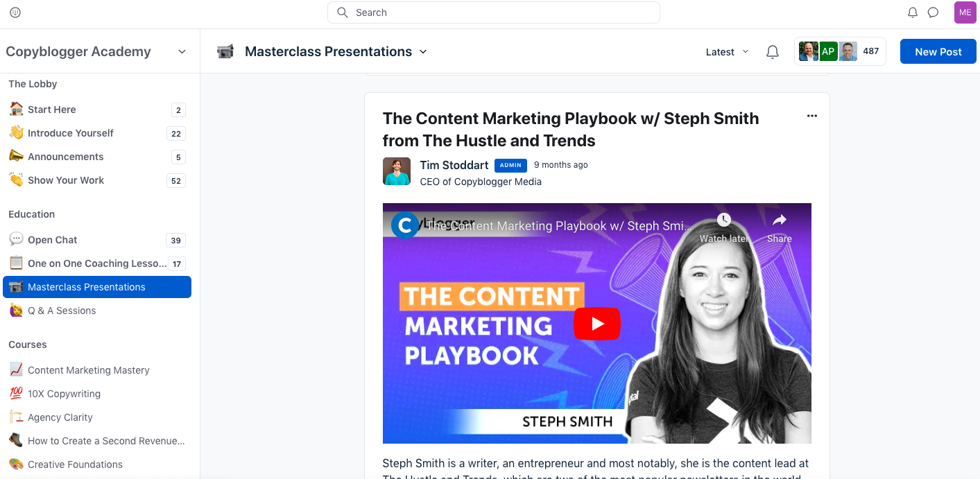Open the Open Chat space
This screenshot has width=980, height=479.
97,240
